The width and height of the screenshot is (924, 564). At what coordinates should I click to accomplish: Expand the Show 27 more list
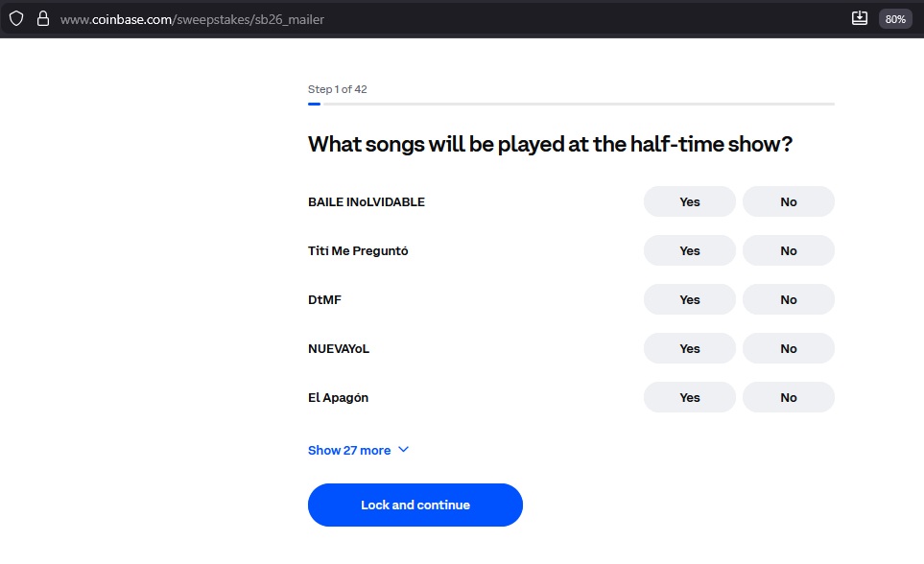coord(349,450)
